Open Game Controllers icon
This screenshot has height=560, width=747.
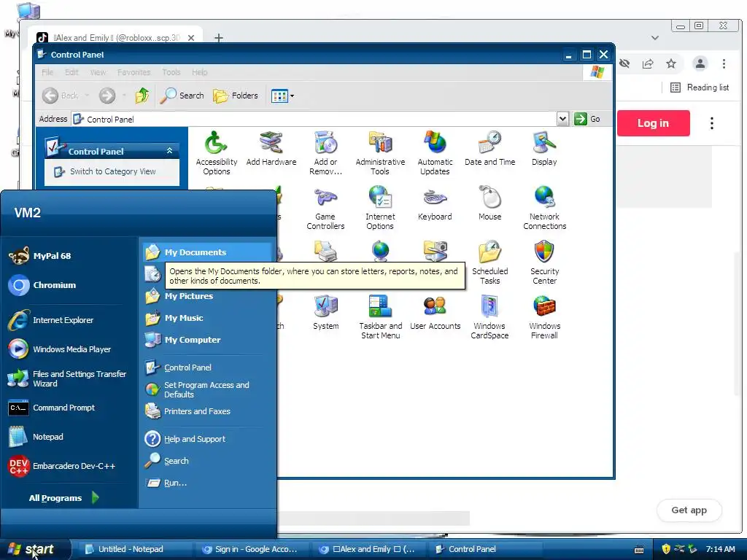326,208
